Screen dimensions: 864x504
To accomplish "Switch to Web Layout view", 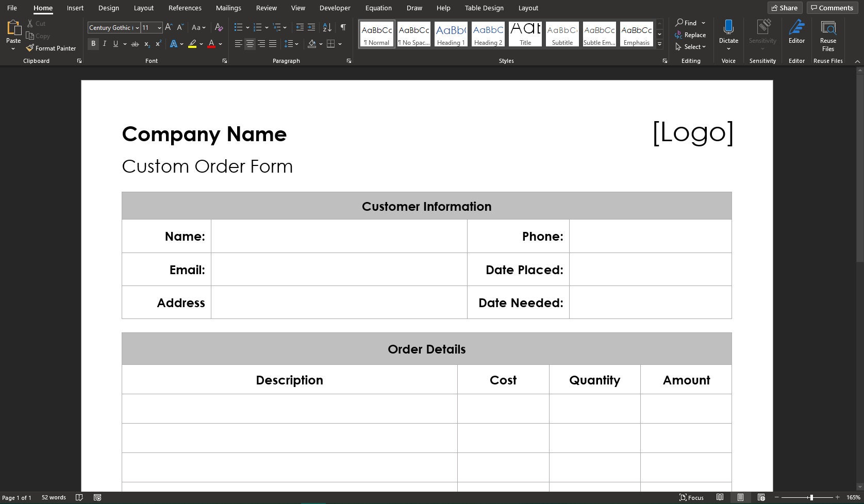I will click(x=761, y=497).
